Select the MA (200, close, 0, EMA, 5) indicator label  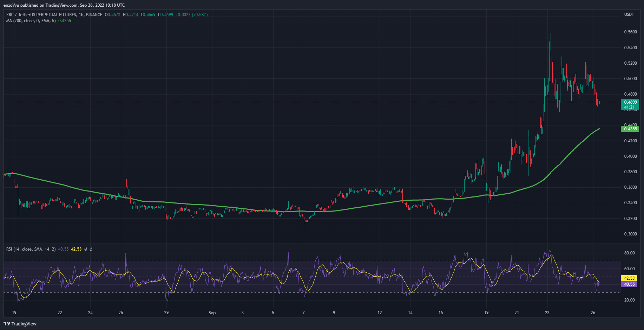31,21
